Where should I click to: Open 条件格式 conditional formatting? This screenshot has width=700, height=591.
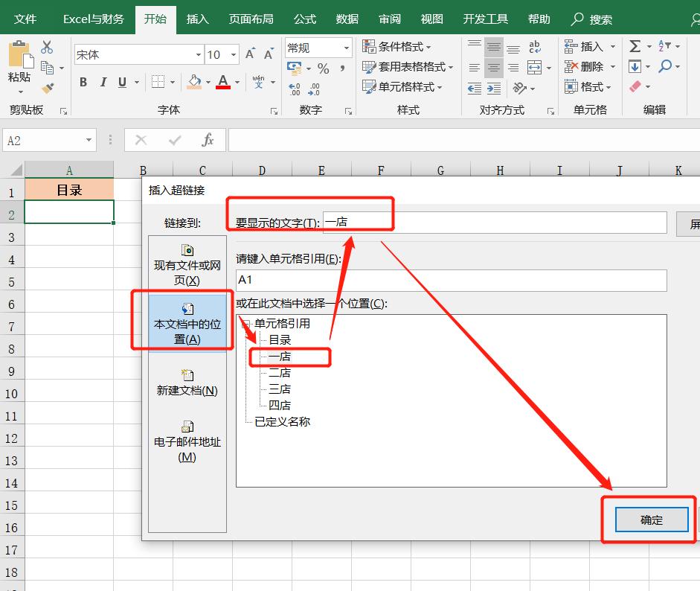point(395,46)
